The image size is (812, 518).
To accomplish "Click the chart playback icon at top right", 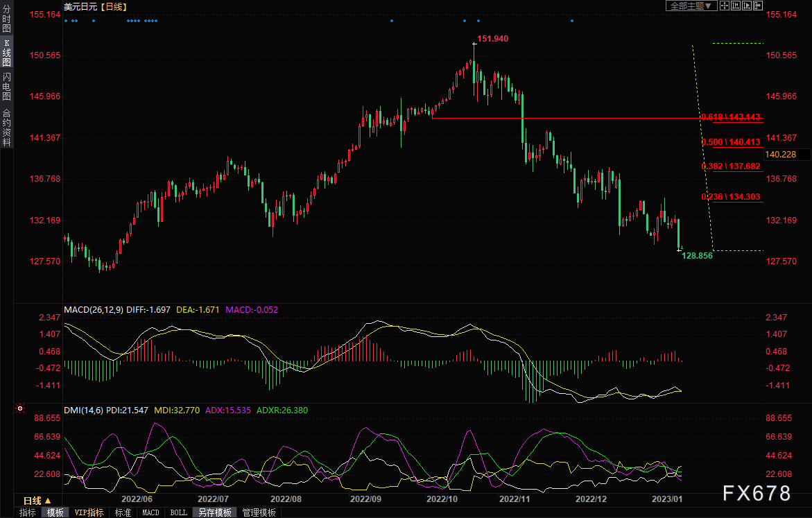I will 745,6.
